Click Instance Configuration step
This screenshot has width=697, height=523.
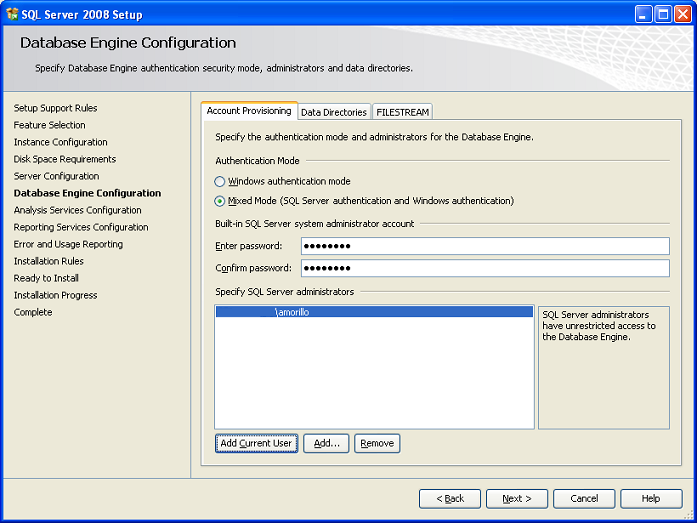(60, 142)
